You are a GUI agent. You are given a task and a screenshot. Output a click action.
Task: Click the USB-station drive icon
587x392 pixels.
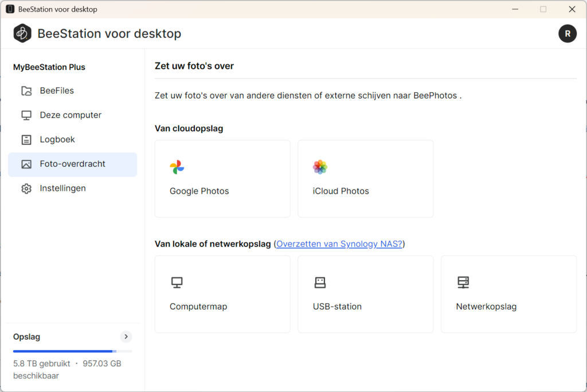click(320, 283)
